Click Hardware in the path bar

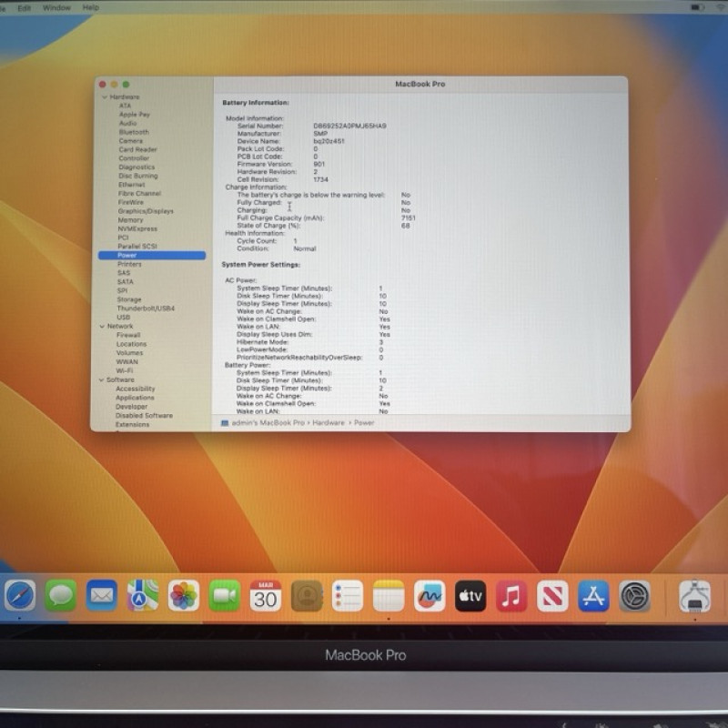point(329,423)
